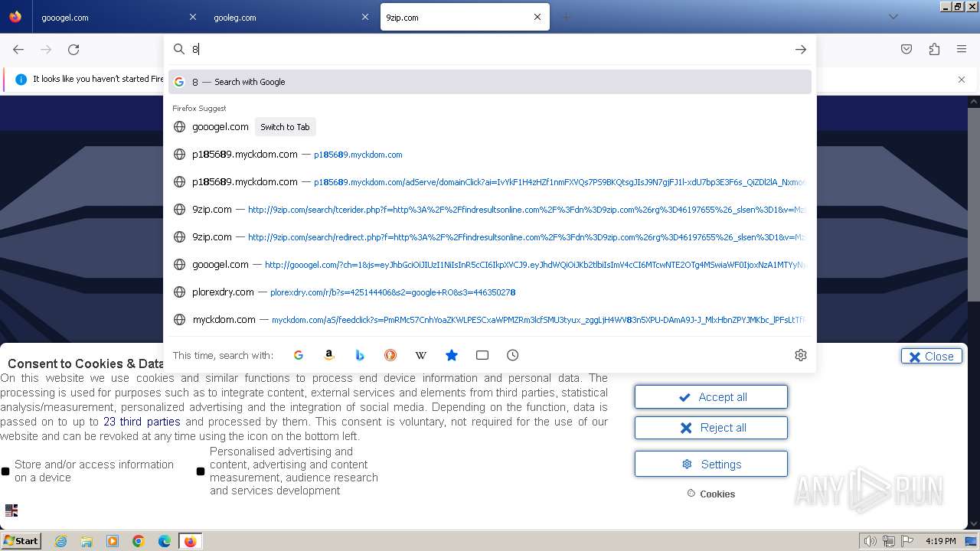Click in the address bar input
980x551 pixels.
[x=488, y=49]
